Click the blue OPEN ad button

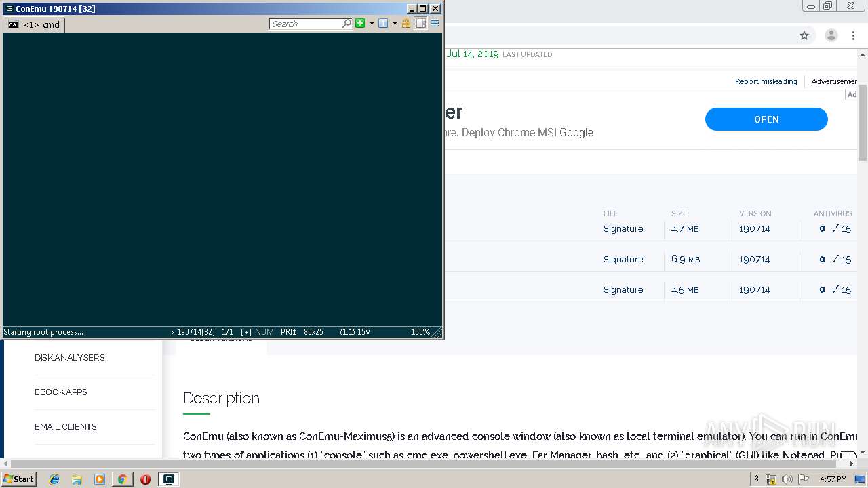tap(766, 119)
